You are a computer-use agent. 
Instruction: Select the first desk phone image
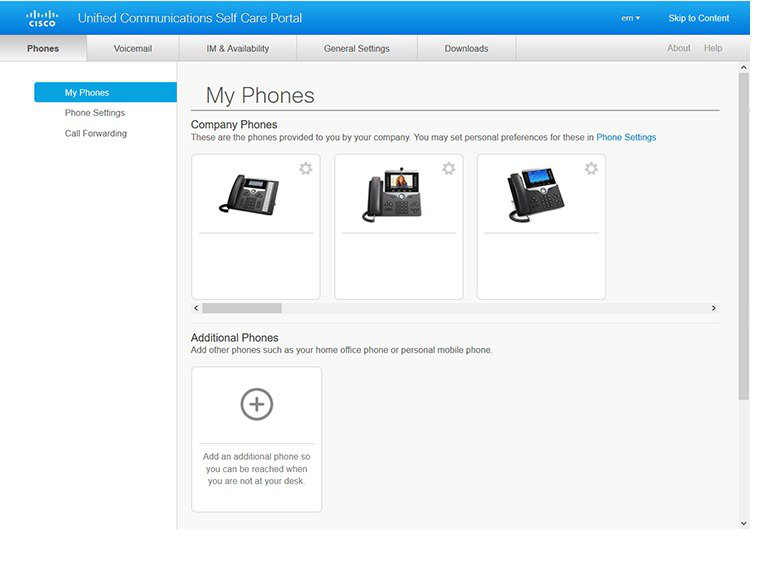click(x=249, y=194)
